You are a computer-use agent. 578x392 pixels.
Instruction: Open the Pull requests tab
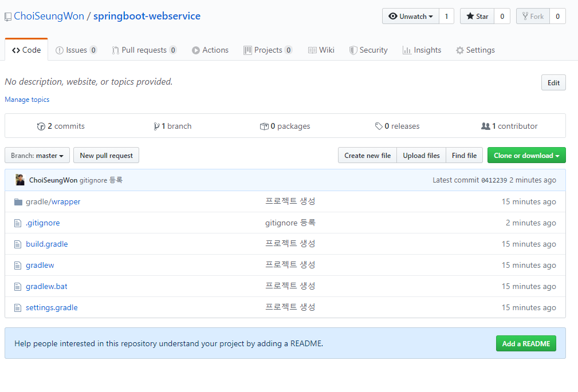[144, 50]
